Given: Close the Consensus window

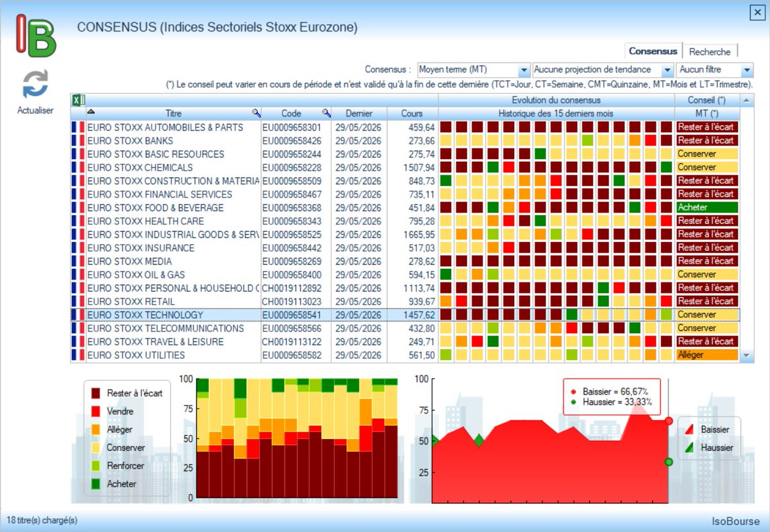Looking at the screenshot, I should (757, 13).
